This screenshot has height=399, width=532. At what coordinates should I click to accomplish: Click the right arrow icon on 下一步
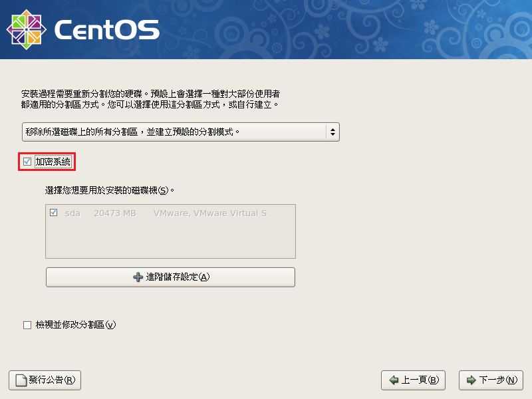tap(471, 380)
